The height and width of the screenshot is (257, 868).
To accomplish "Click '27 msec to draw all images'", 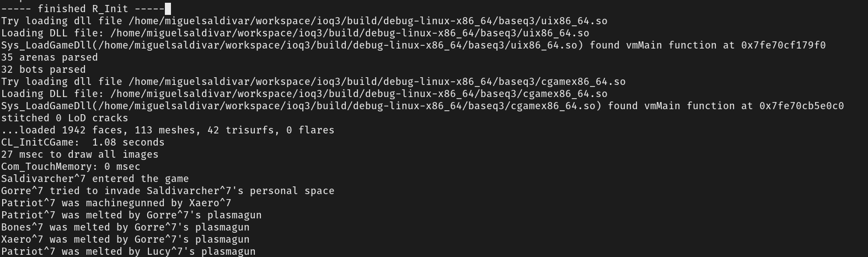I will coord(80,154).
